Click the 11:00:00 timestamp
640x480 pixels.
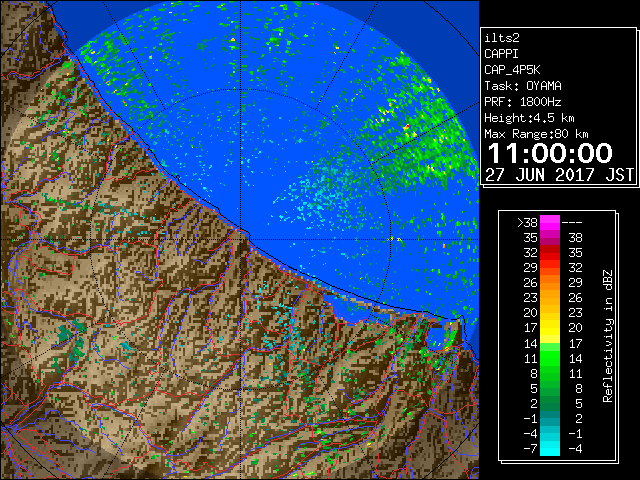tap(550, 153)
